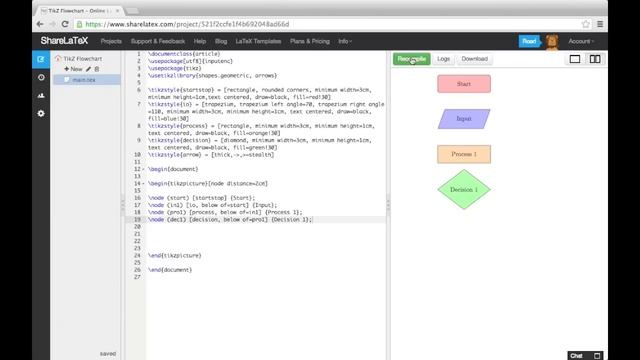The image size is (640, 360).
Task: Click the New file button
Action: point(73,69)
